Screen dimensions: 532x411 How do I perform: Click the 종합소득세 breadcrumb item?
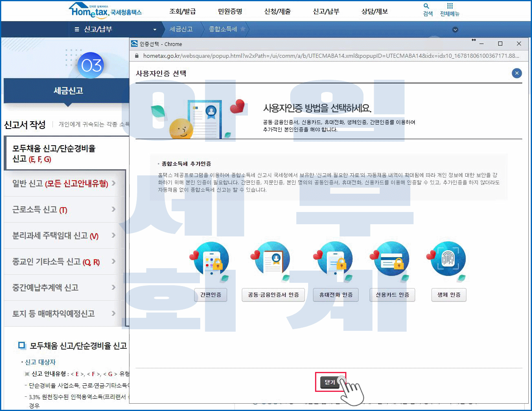[223, 29]
